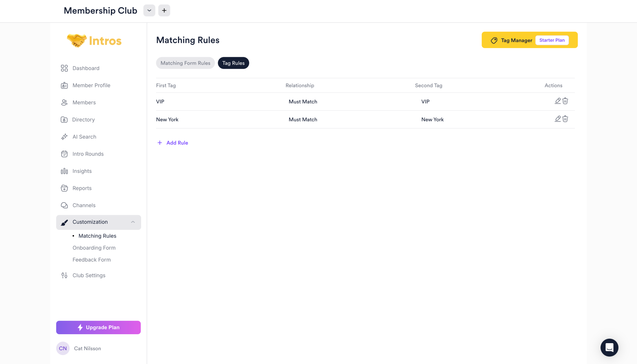The height and width of the screenshot is (364, 637).
Task: Switch to the Matching Form Rules tab
Action: coord(185,63)
